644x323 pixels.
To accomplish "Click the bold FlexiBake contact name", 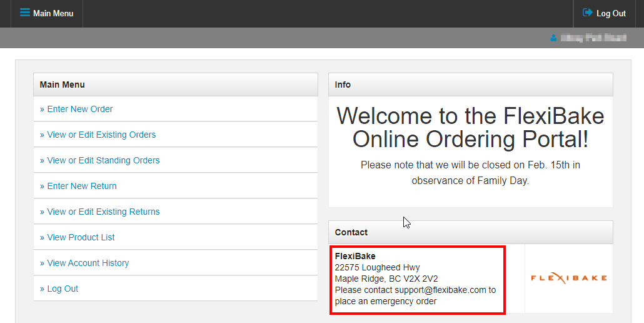I will pyautogui.click(x=355, y=256).
